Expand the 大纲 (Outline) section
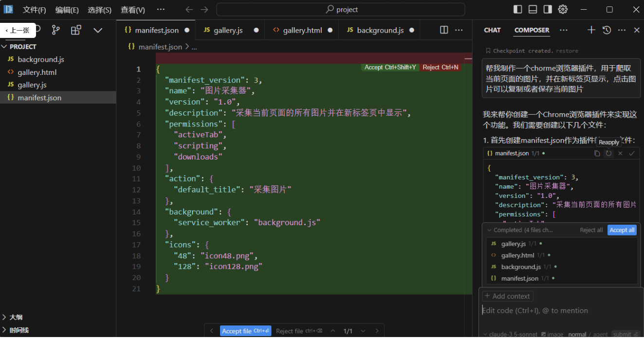The height and width of the screenshot is (338, 644). (15, 317)
